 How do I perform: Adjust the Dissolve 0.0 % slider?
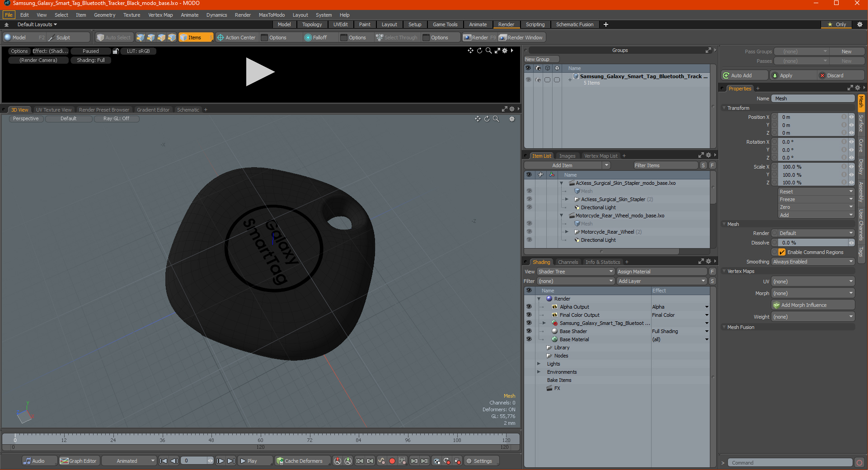(813, 243)
